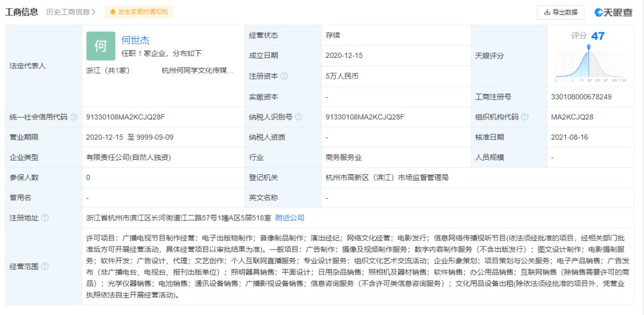644x315 pixels.
Task: Open legal representative 何世杰 profile link
Action: point(135,40)
